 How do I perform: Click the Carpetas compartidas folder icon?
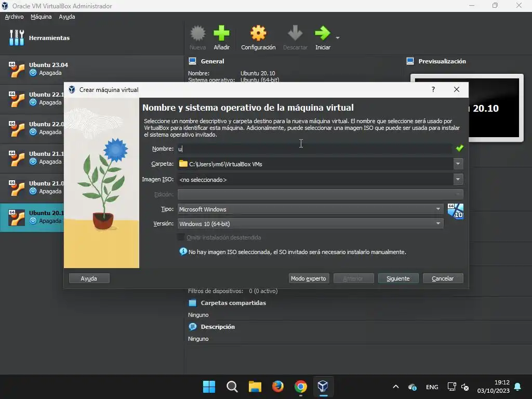point(192,303)
